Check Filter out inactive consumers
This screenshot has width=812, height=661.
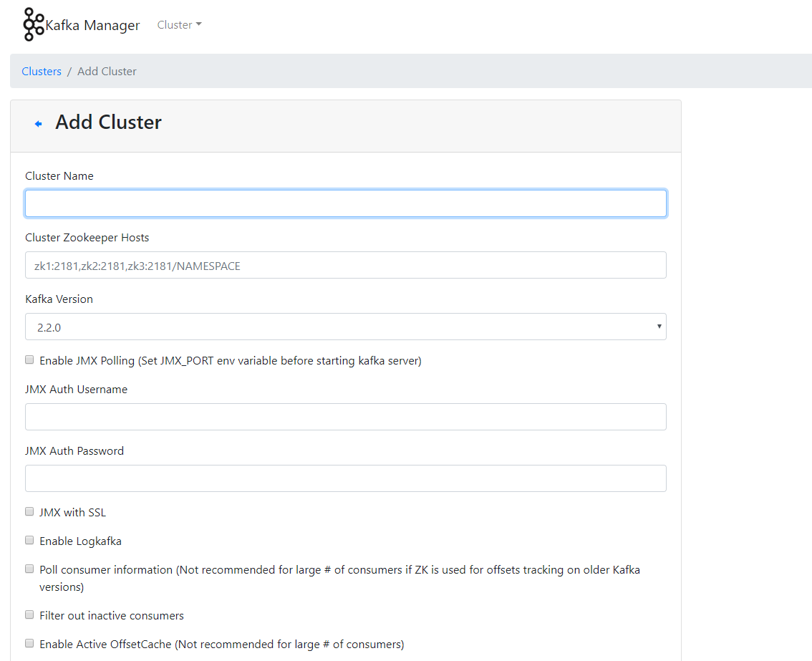(29, 615)
